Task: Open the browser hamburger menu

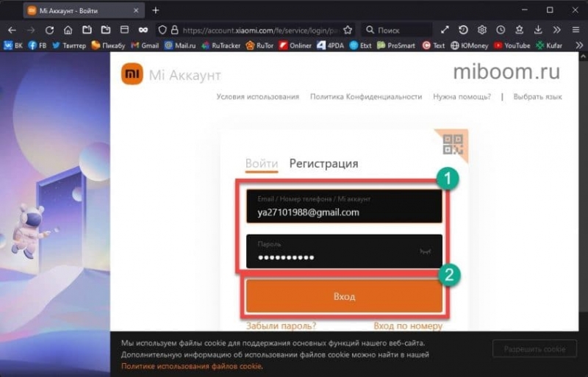Action: [576, 30]
